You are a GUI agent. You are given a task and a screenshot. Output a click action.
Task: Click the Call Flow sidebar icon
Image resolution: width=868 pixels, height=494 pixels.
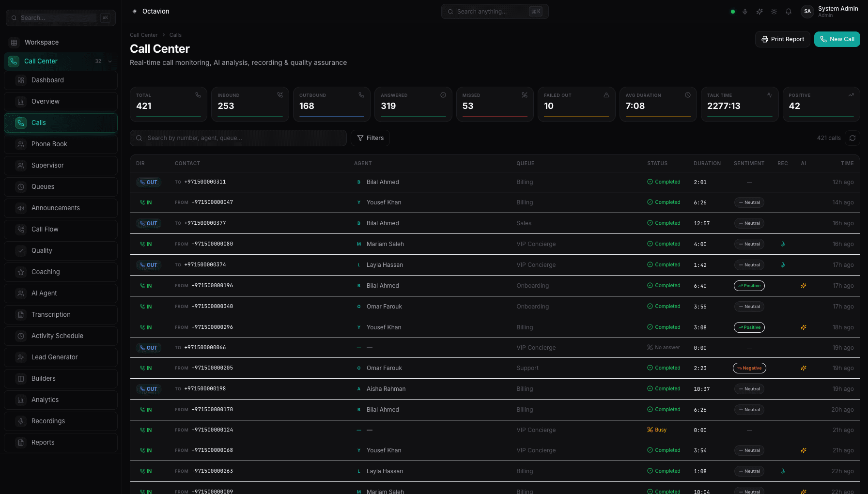point(21,230)
